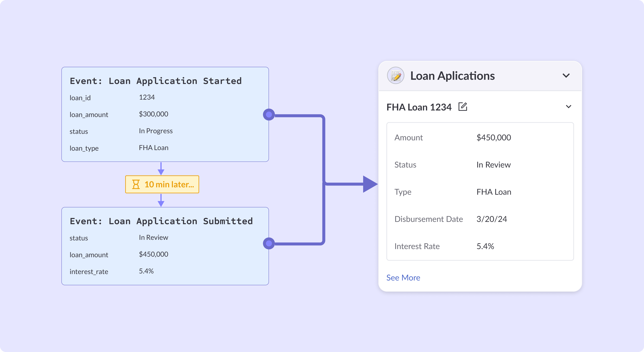Image resolution: width=644 pixels, height=352 pixels.
Task: Select the FHA Loan Type value in panel
Action: pyautogui.click(x=494, y=192)
